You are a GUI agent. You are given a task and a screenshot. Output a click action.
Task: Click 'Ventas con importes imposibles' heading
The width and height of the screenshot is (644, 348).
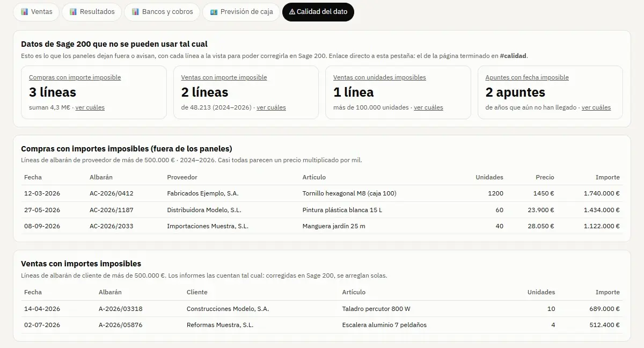point(81,264)
